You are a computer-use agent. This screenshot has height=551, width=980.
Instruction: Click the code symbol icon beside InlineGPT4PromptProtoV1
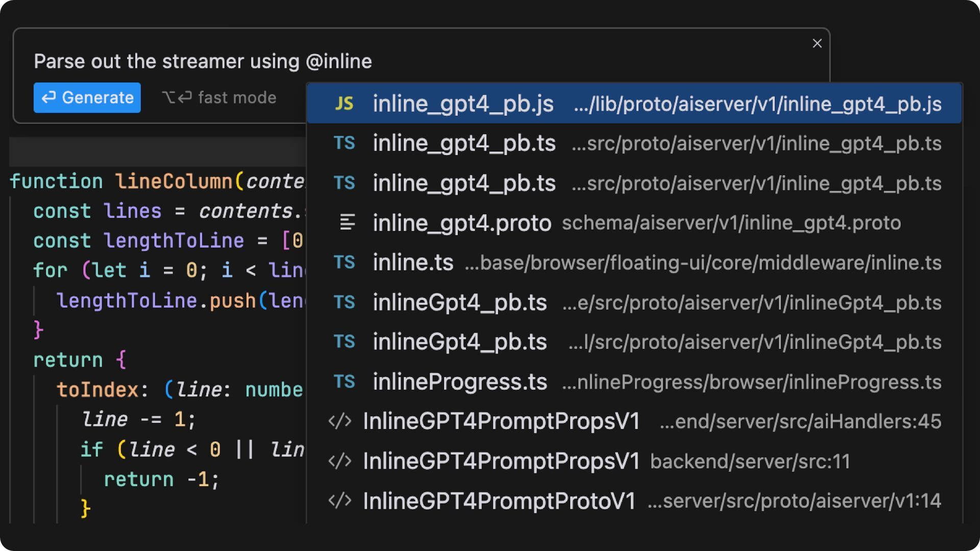click(x=340, y=500)
